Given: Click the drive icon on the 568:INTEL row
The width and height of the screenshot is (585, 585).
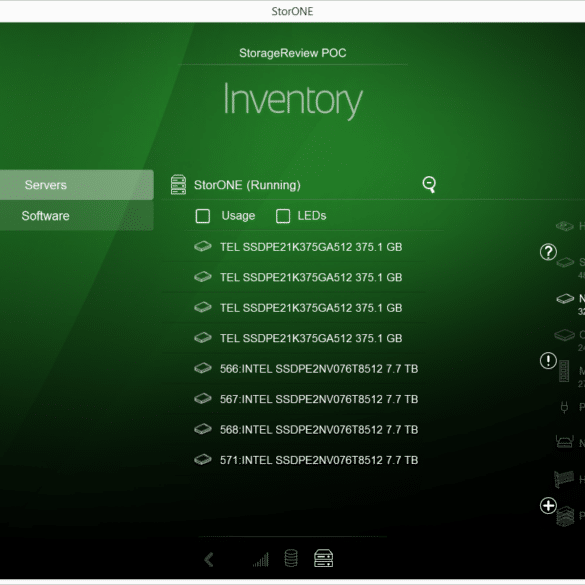Looking at the screenshot, I should click(x=203, y=429).
